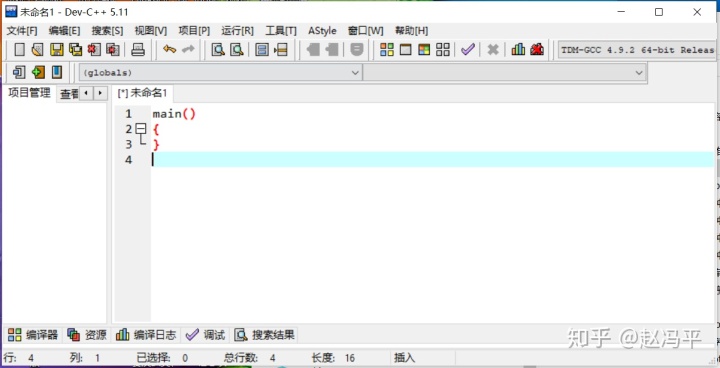Click the 长度 status bar entry
The width and height of the screenshot is (720, 368).
(x=333, y=357)
